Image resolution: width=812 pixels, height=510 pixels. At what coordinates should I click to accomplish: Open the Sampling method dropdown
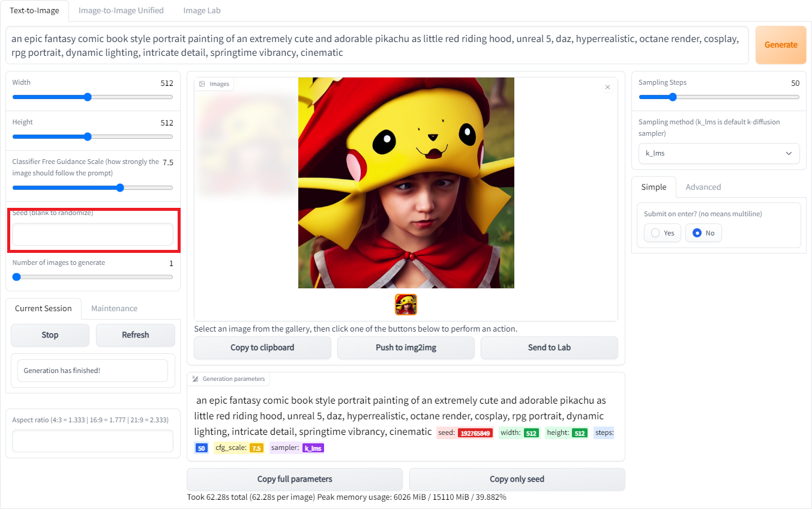tap(719, 153)
